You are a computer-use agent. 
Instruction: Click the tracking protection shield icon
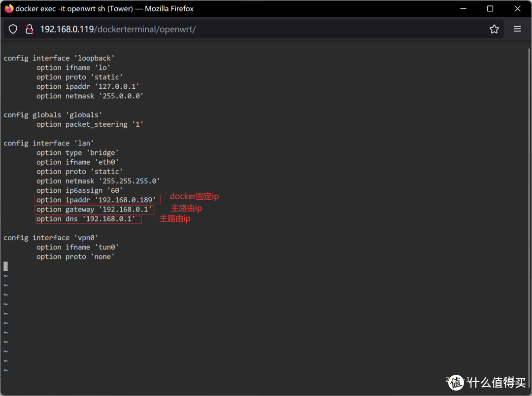[x=13, y=29]
